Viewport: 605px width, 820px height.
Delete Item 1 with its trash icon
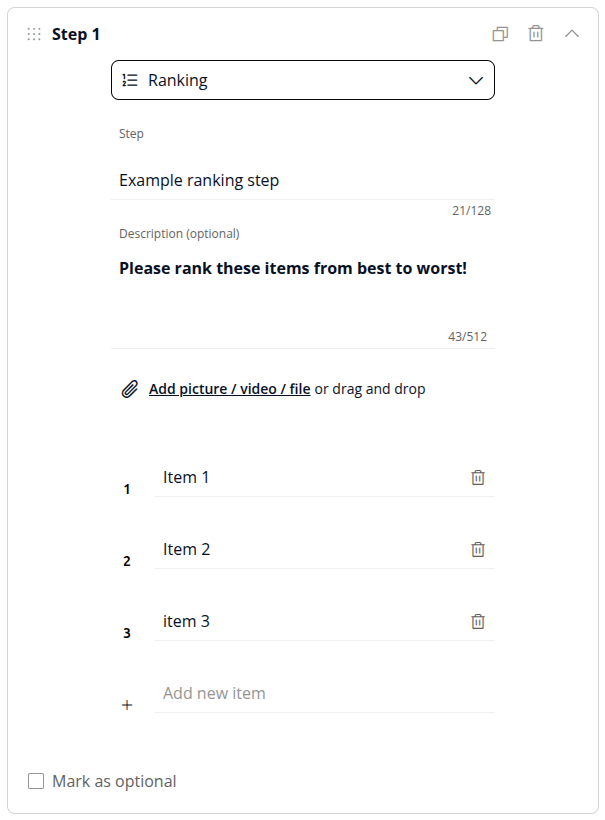(x=478, y=478)
